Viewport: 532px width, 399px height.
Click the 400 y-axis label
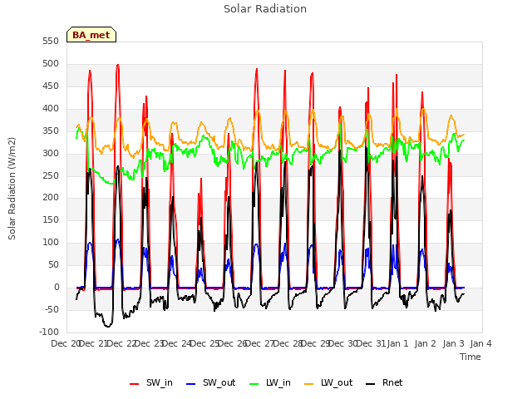tap(51, 108)
